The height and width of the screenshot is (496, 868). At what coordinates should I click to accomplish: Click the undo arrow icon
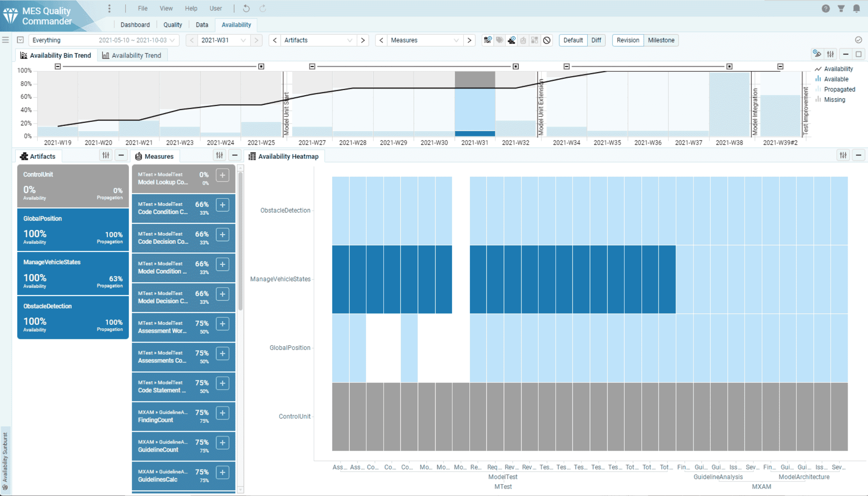click(x=246, y=9)
